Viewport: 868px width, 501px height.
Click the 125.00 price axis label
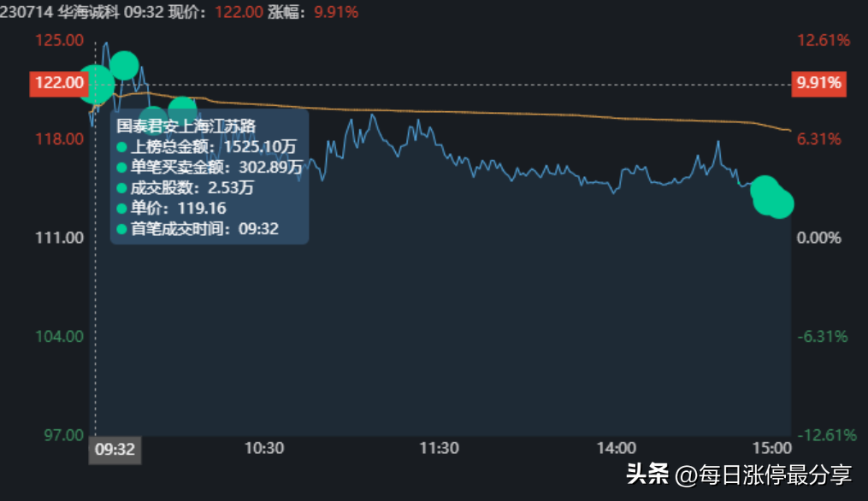tap(59, 40)
